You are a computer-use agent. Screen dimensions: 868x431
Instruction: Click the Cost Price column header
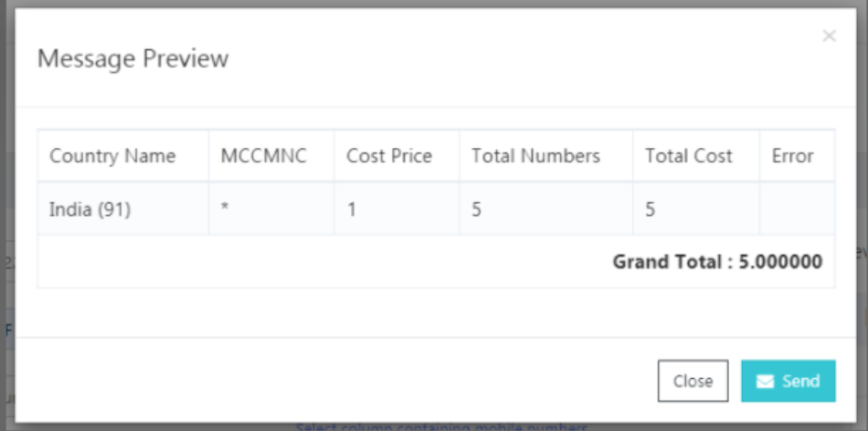389,156
